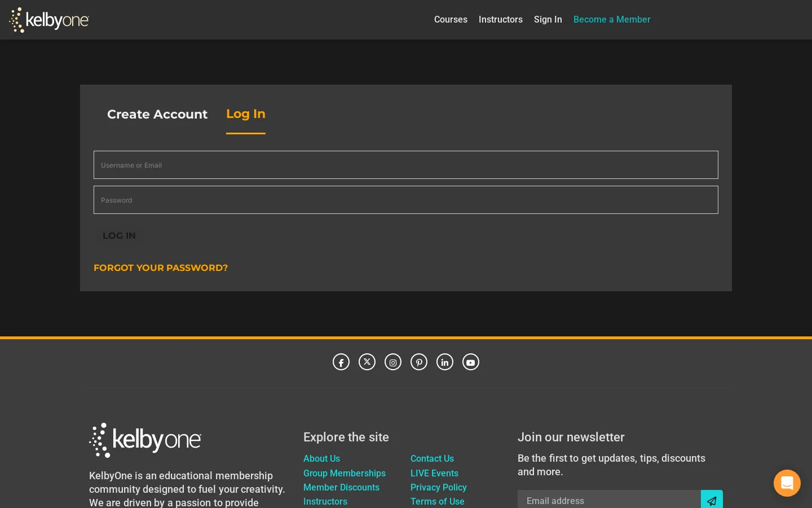Open the orange chat widget bubble
Image resolution: width=812 pixels, height=508 pixels.
(787, 483)
